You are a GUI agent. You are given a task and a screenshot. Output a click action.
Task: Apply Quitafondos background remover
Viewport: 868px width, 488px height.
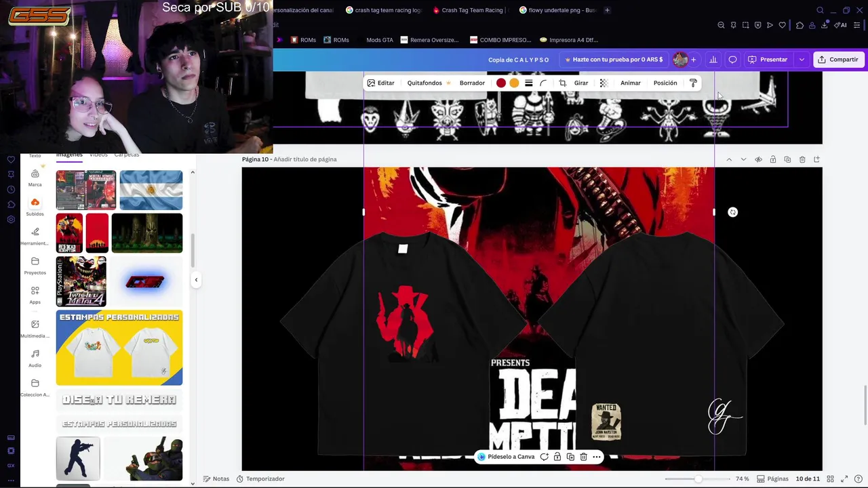pyautogui.click(x=429, y=83)
